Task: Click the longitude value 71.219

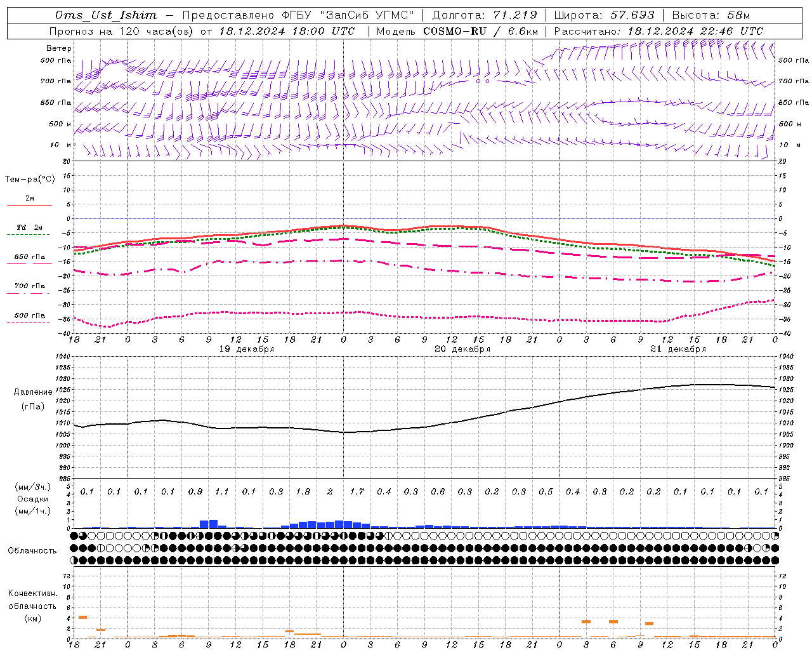Action: pyautogui.click(x=514, y=15)
